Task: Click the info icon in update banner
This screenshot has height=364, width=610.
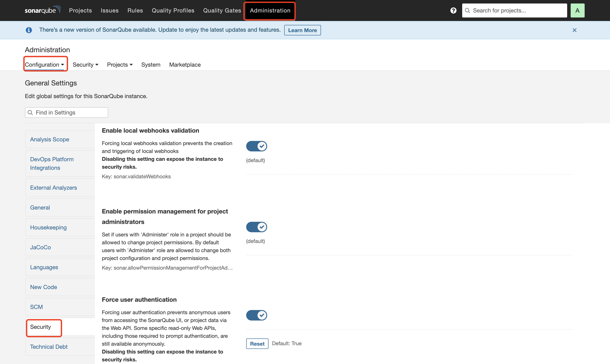Action: coord(29,30)
